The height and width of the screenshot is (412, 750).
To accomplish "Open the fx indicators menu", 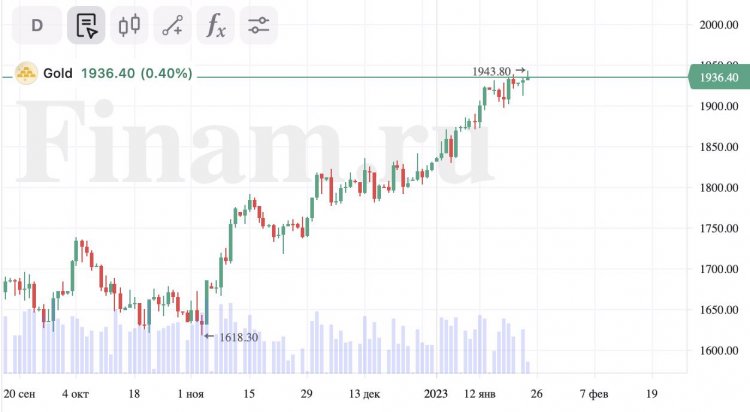I will pos(216,25).
